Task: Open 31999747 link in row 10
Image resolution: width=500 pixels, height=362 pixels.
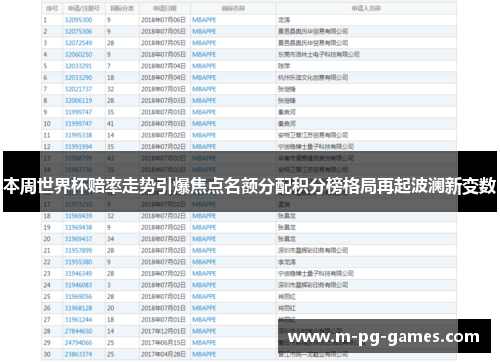Action: coord(78,124)
